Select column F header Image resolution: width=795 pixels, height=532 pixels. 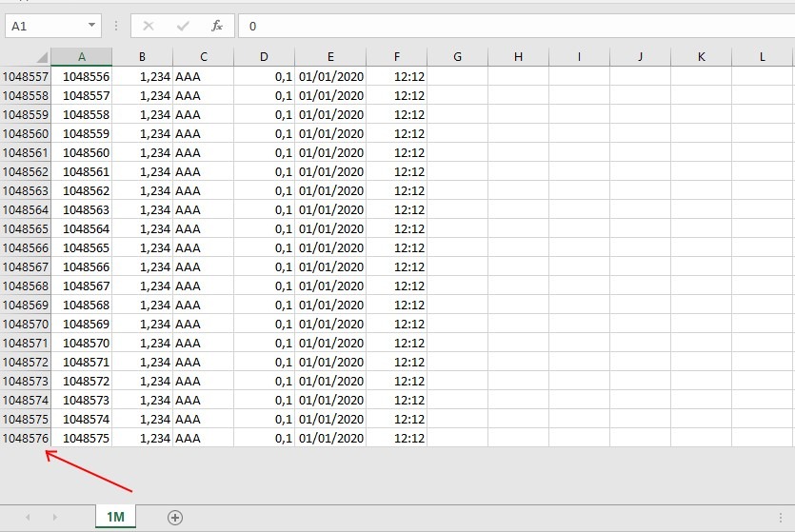coord(396,57)
